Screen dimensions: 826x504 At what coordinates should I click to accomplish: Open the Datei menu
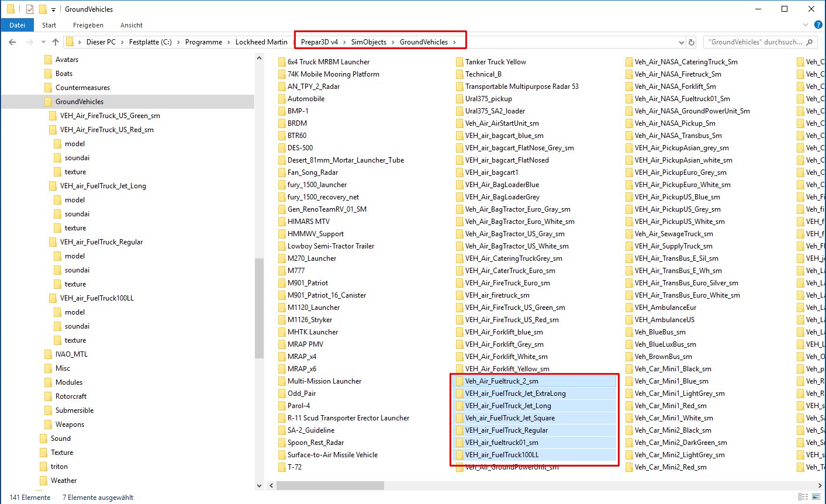tap(18, 25)
